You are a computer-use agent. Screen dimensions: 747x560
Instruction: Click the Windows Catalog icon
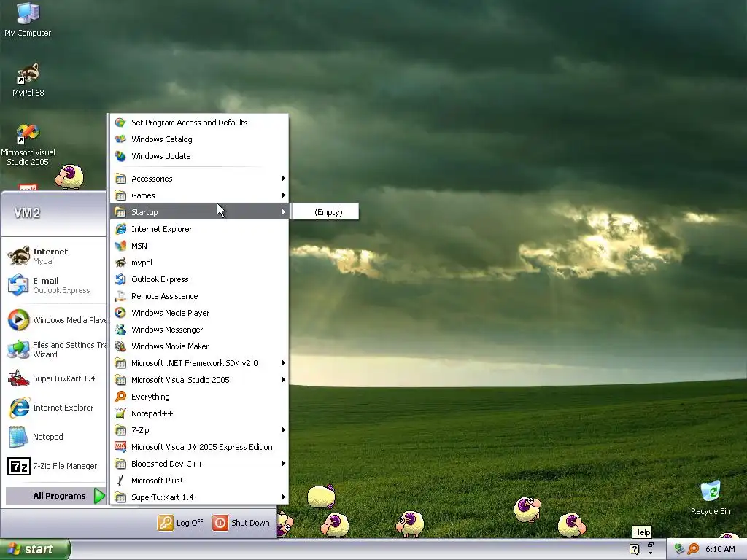tap(120, 139)
